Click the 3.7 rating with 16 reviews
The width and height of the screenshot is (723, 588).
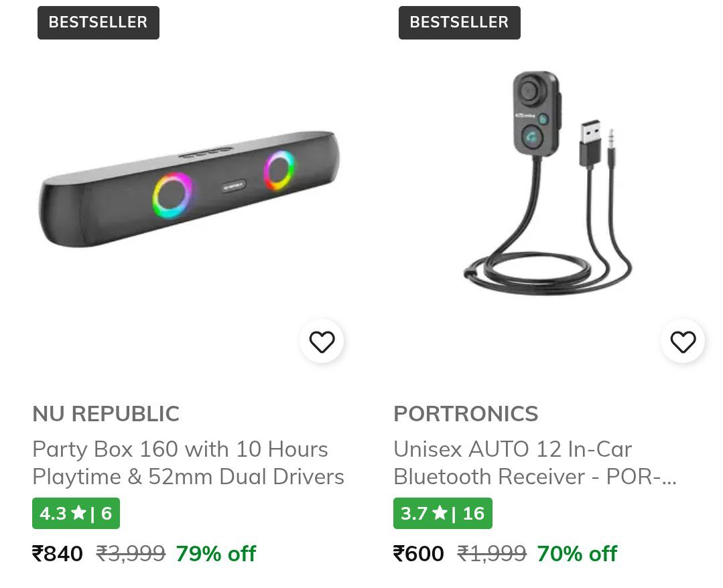(442, 512)
